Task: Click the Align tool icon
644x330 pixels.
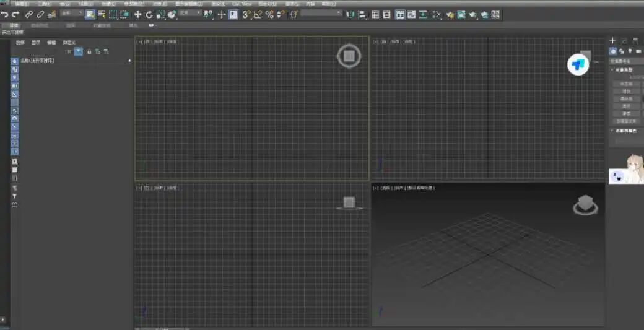Action: coord(362,15)
